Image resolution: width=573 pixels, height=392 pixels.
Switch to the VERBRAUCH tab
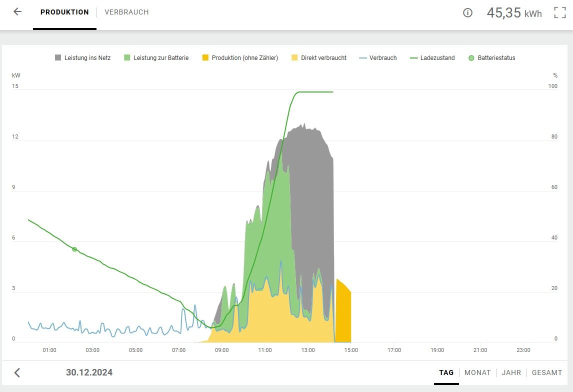(127, 12)
